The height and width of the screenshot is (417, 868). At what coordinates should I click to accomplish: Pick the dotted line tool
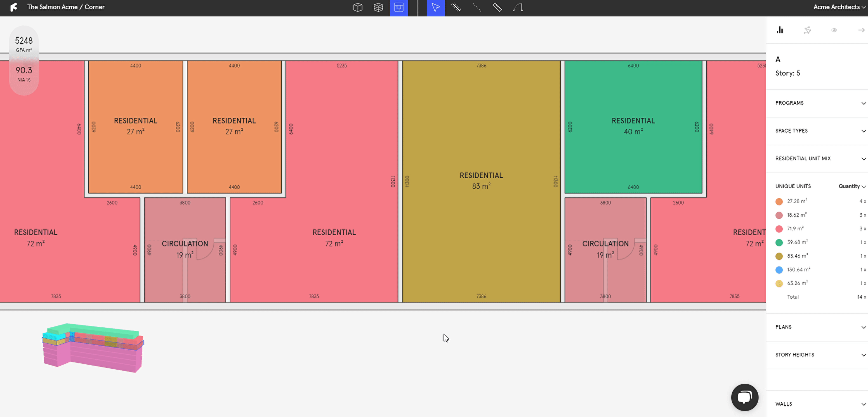(476, 7)
